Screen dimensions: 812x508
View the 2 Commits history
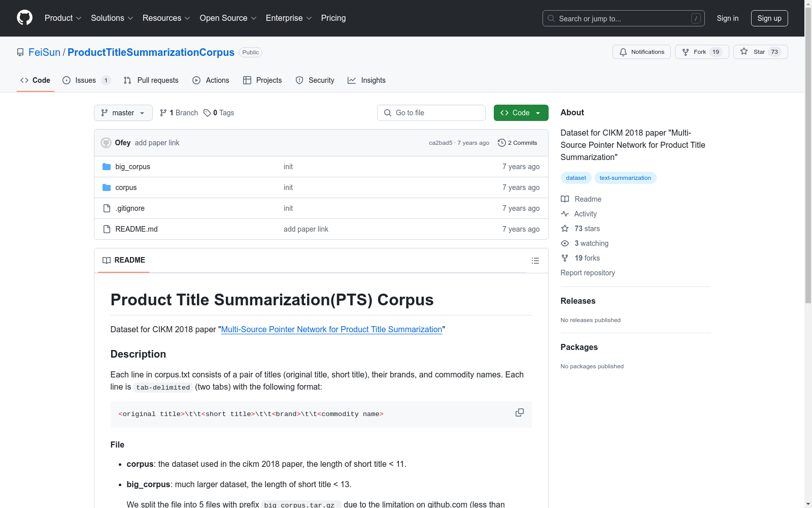[518, 143]
